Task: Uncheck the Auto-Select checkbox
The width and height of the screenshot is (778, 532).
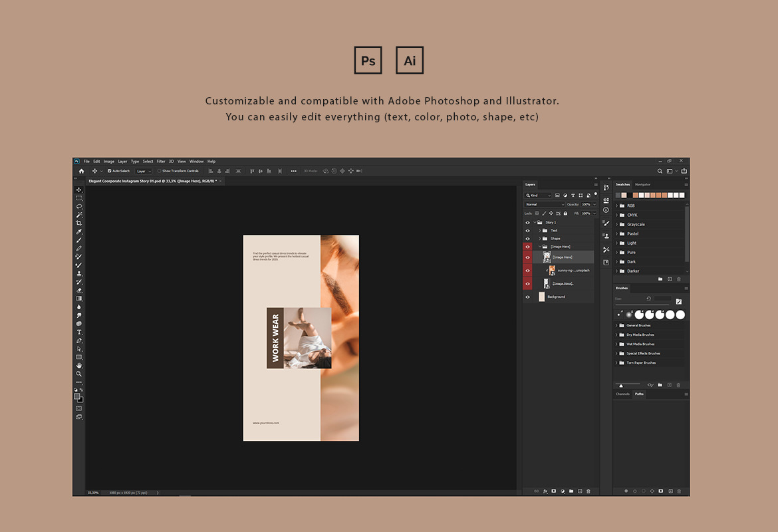Action: [109, 171]
